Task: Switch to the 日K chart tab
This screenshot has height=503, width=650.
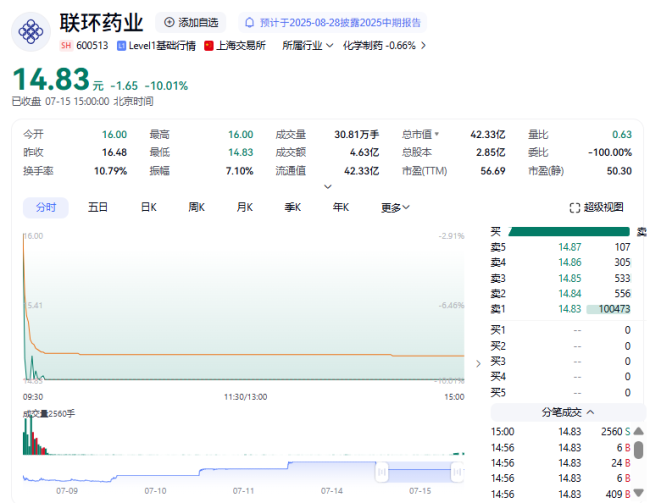Action: [148, 207]
